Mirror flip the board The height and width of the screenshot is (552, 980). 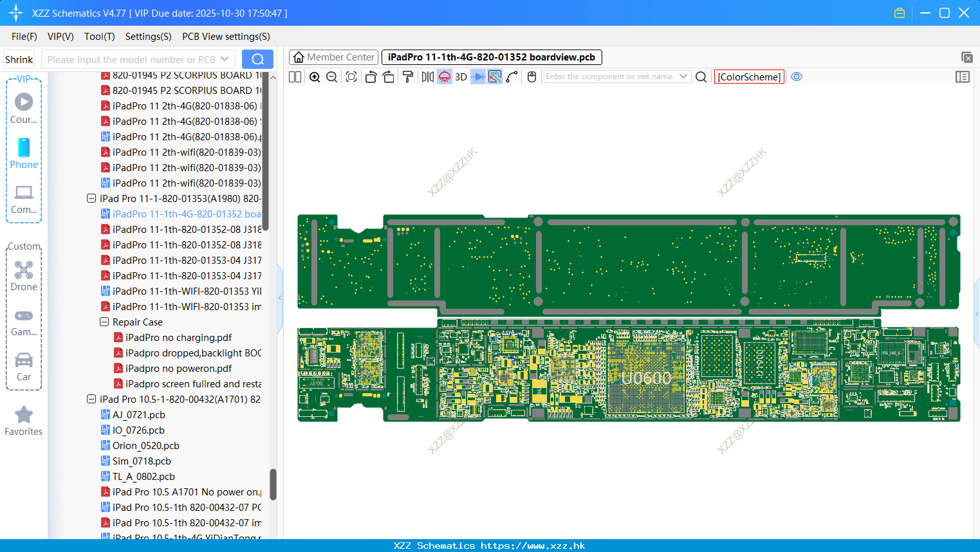(x=428, y=77)
